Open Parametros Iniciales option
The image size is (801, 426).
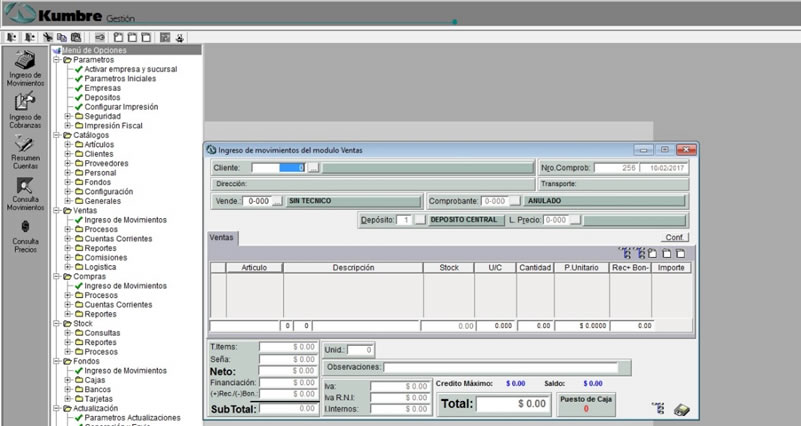120,78
